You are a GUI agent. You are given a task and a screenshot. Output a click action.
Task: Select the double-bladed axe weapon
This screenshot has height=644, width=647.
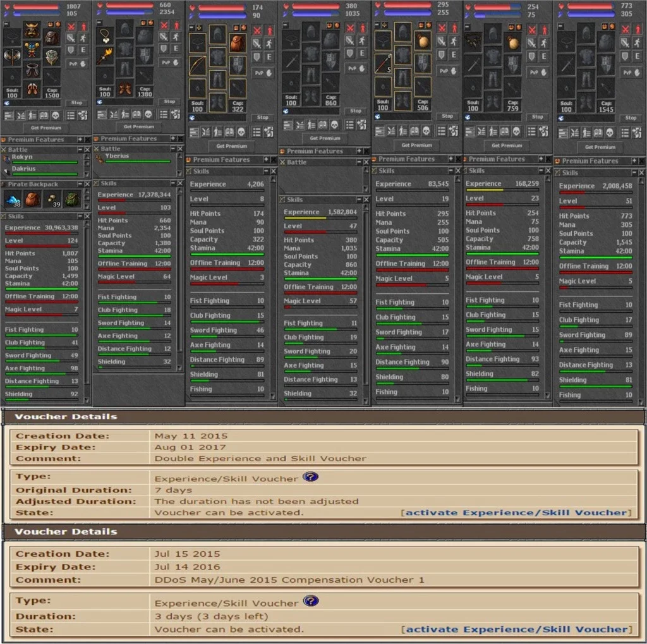pyautogui.click(x=12, y=58)
